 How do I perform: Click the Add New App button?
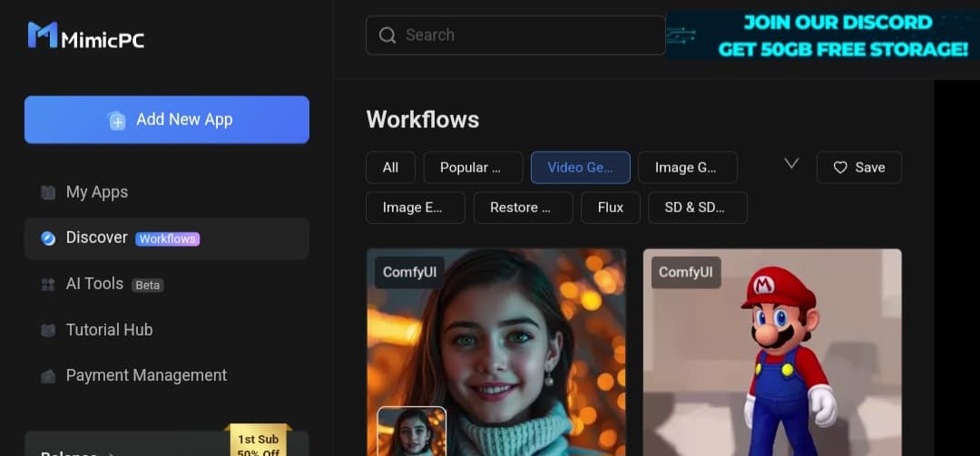tap(167, 120)
